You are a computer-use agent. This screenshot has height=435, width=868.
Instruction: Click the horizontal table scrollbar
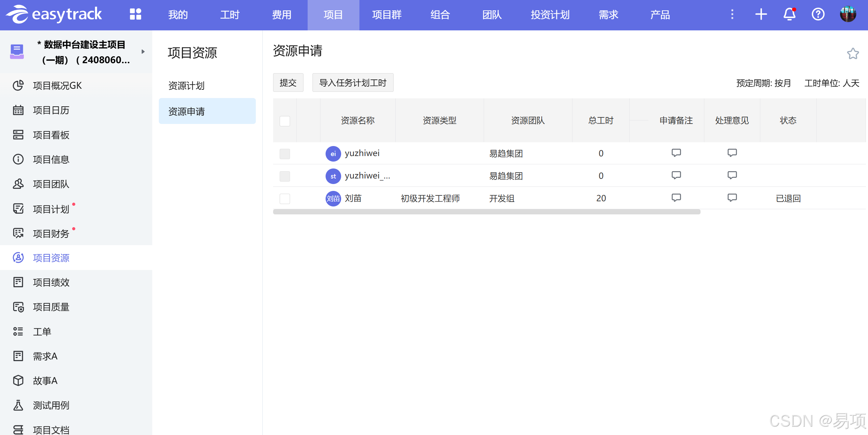(486, 212)
